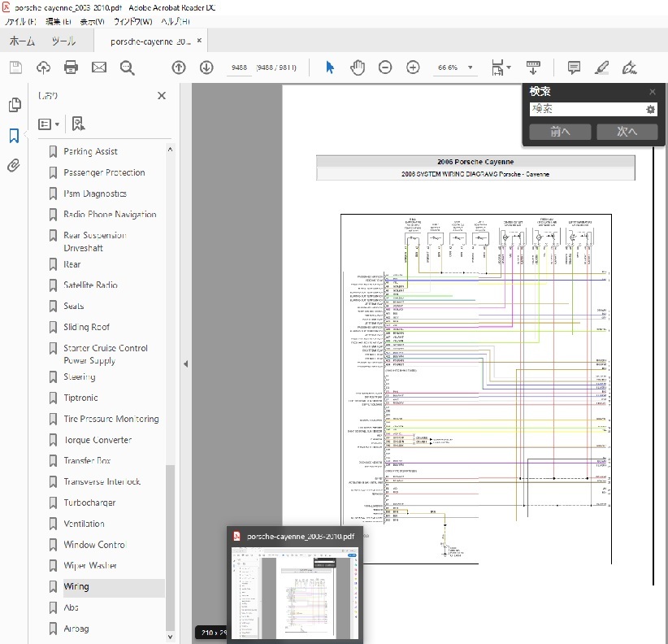Viewport: 668px width, 644px height.
Task: Open the find text magnifier icon
Action: tap(128, 67)
